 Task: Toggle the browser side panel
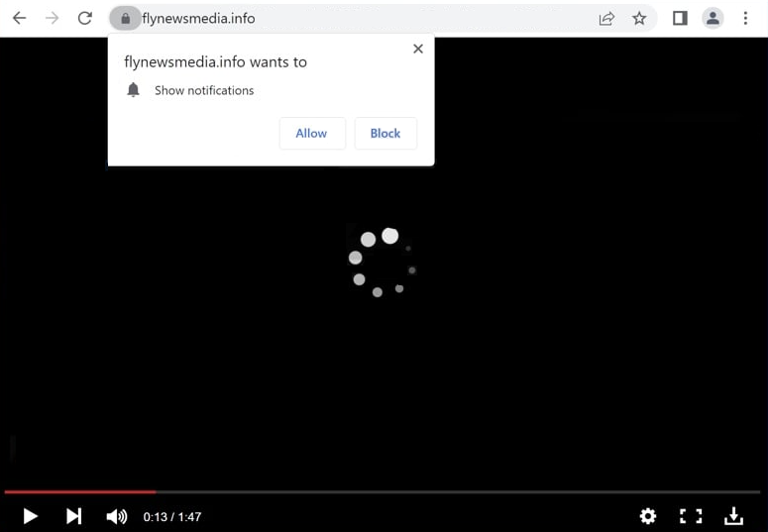(680, 19)
